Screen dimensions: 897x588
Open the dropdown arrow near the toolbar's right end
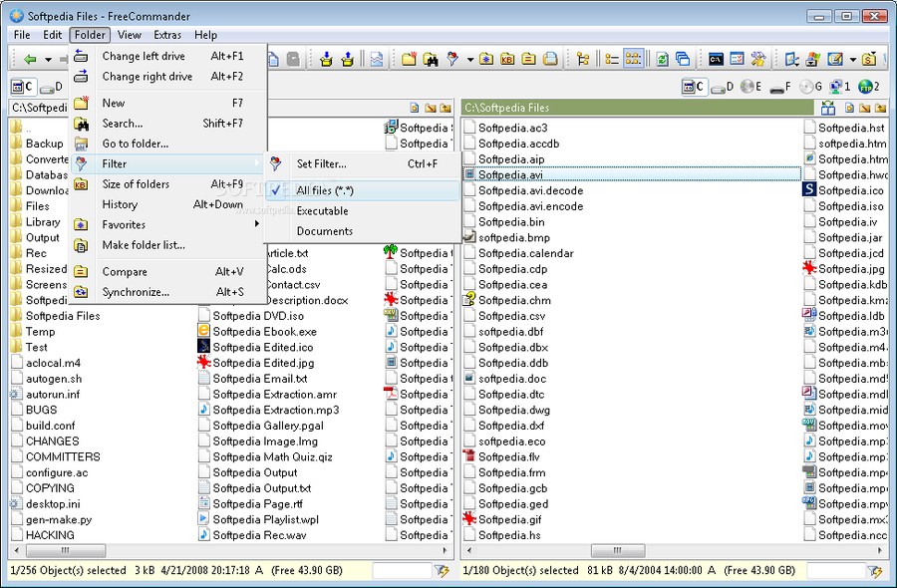pos(853,60)
